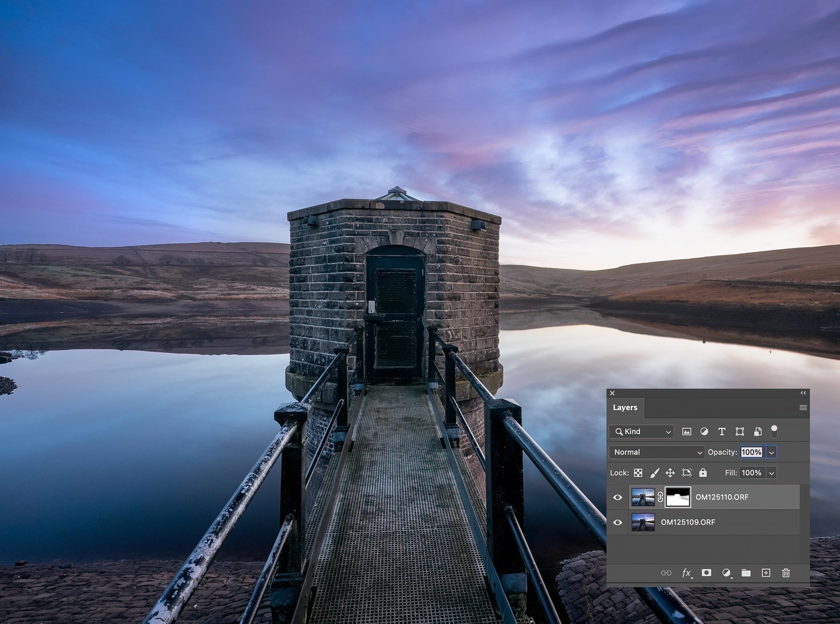Hide the OM125110.ORF layer
Image resolution: width=840 pixels, height=624 pixels.
coord(617,498)
